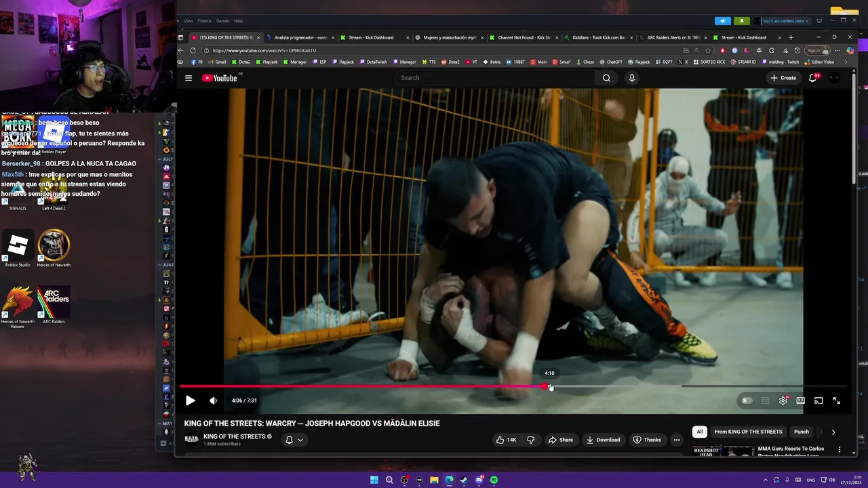The height and width of the screenshot is (488, 868).
Task: Open more actions three-dot menu
Action: (x=676, y=440)
